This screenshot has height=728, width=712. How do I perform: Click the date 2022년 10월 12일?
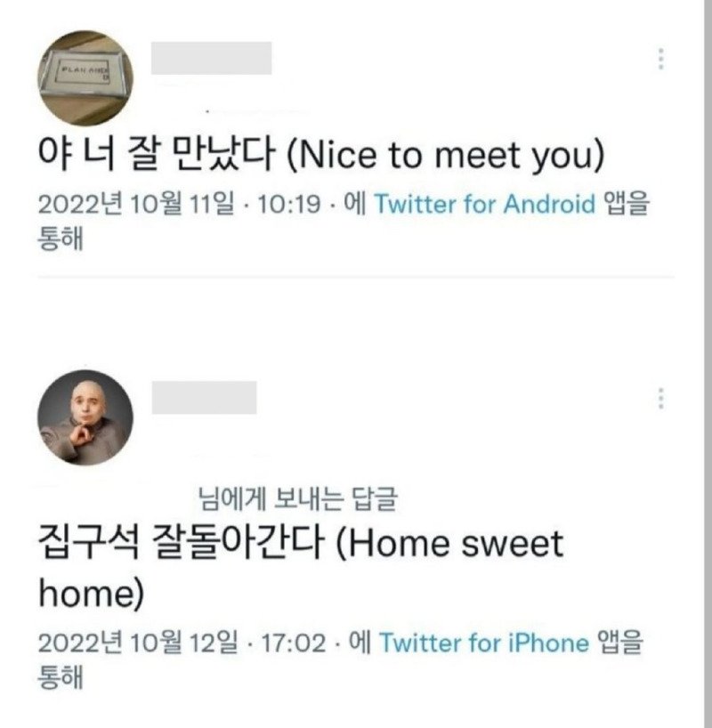(x=138, y=643)
